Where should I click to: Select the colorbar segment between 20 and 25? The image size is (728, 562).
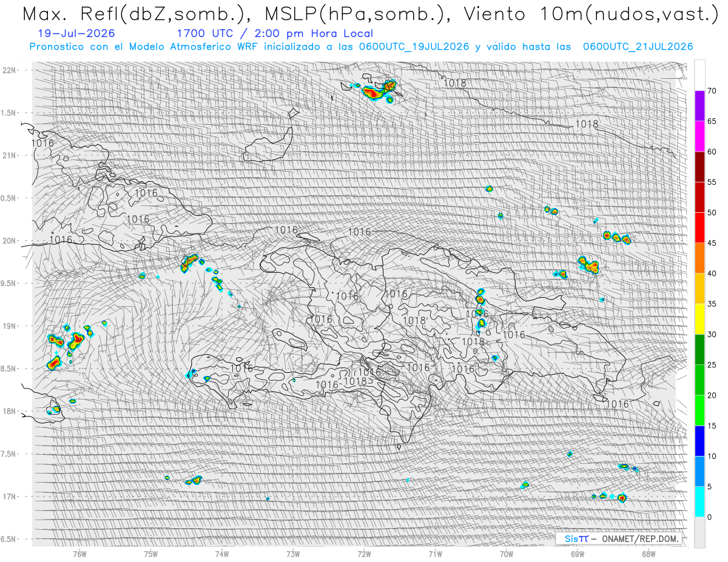tap(699, 380)
